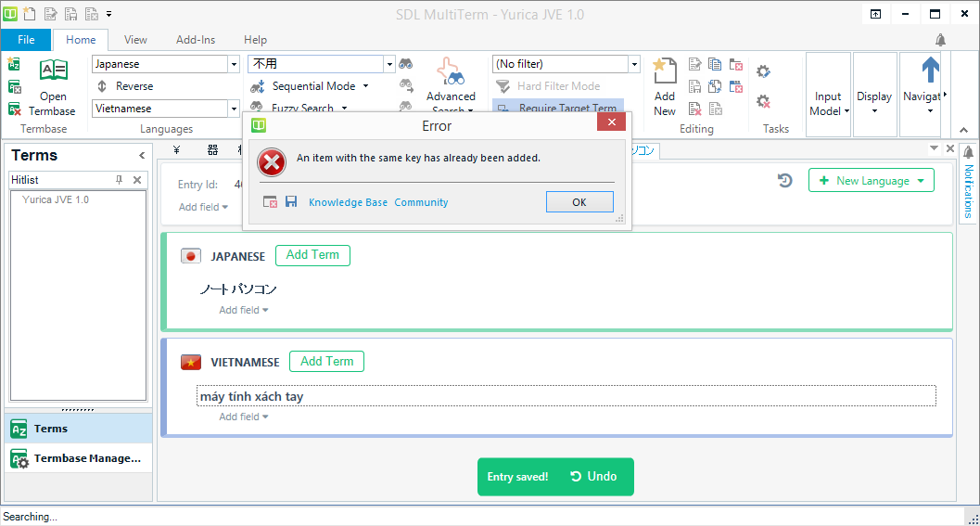
Task: Open the Input Model dropdown
Action: point(829,94)
